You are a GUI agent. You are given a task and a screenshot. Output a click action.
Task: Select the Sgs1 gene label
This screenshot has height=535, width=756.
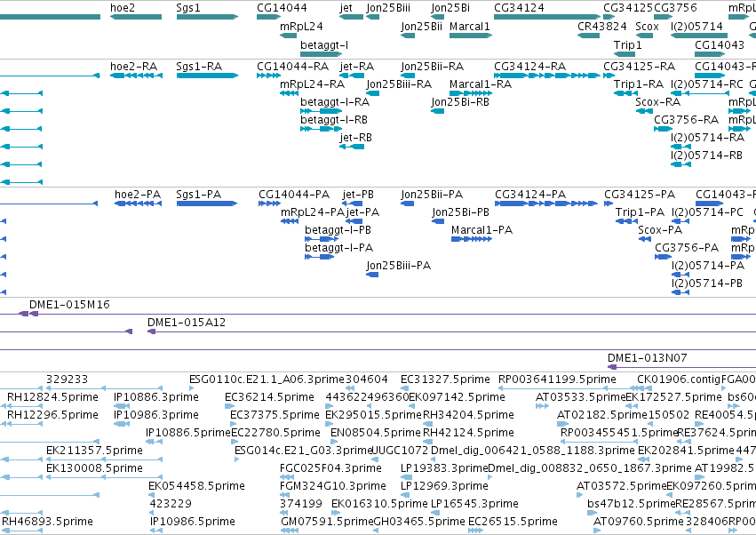pyautogui.click(x=188, y=8)
